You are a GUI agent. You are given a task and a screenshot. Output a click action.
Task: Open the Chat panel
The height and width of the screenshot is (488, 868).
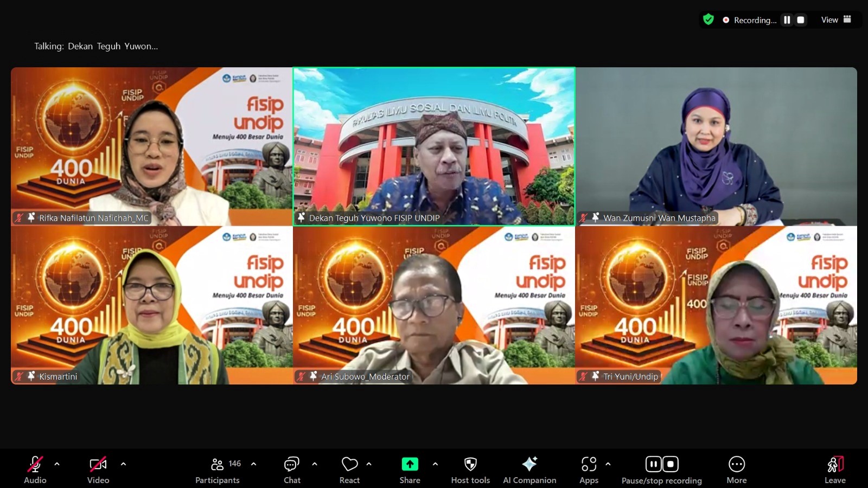tap(292, 470)
